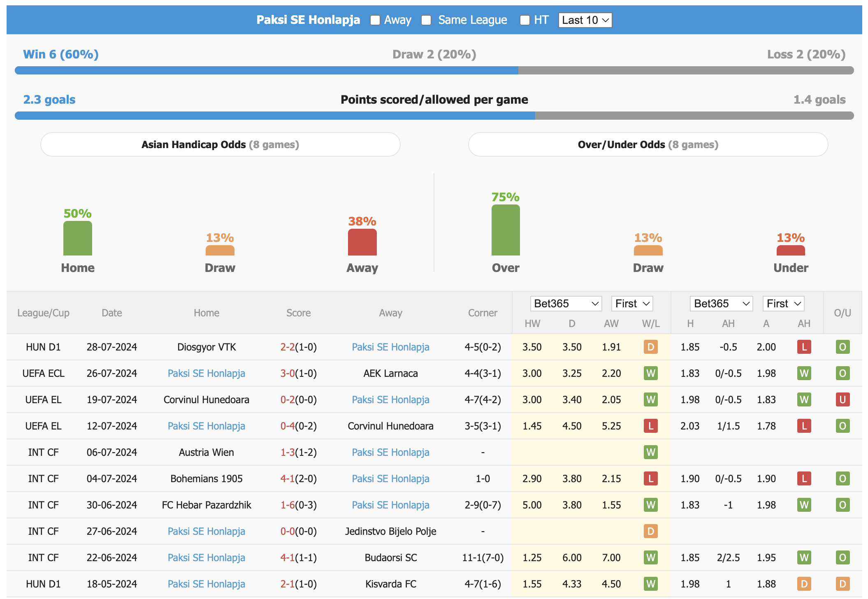Click the red U badge in 19-07-2024 row
This screenshot has height=599, width=868.
(842, 399)
